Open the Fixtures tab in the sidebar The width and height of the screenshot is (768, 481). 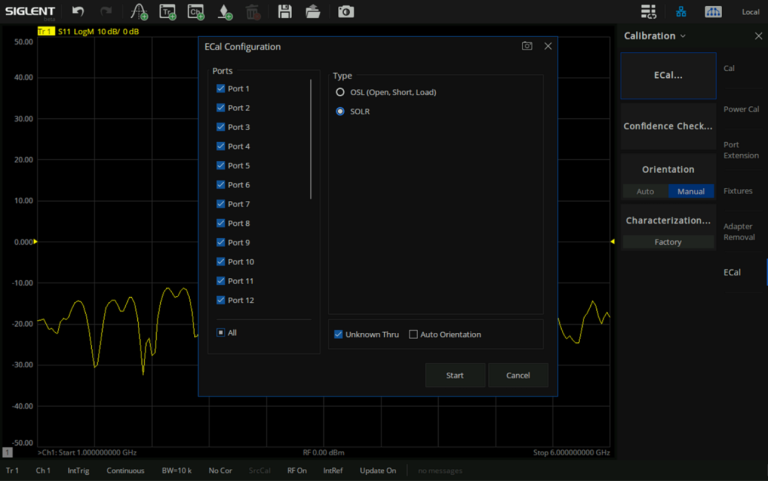pyautogui.click(x=738, y=191)
